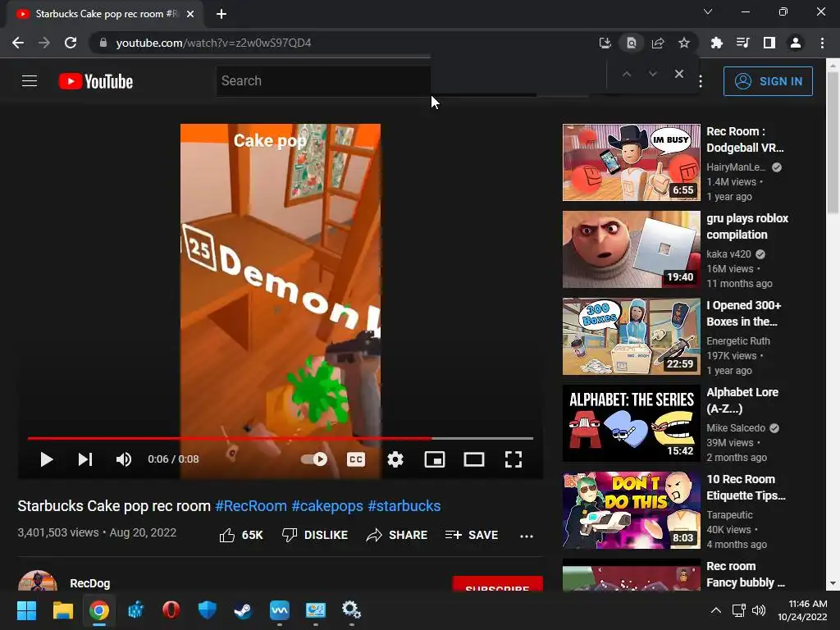
Task: Close the find-in-page bar
Action: (678, 74)
